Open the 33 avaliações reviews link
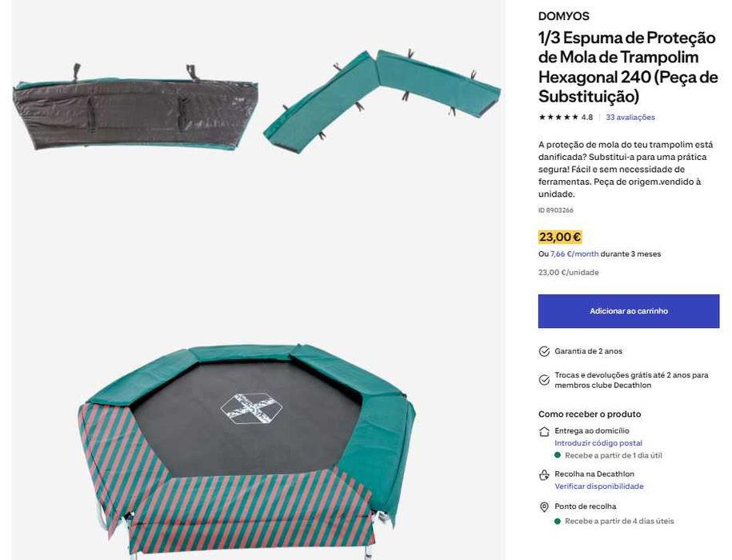This screenshot has height=560, width=732. pos(630,117)
